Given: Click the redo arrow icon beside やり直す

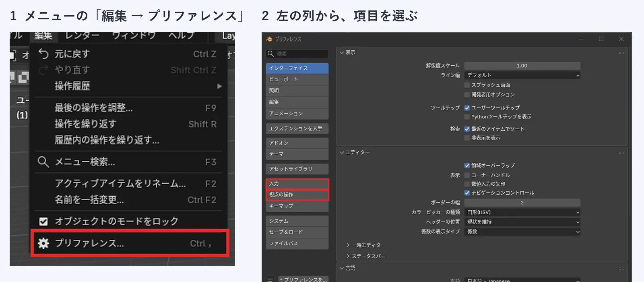Looking at the screenshot, I should [x=43, y=70].
